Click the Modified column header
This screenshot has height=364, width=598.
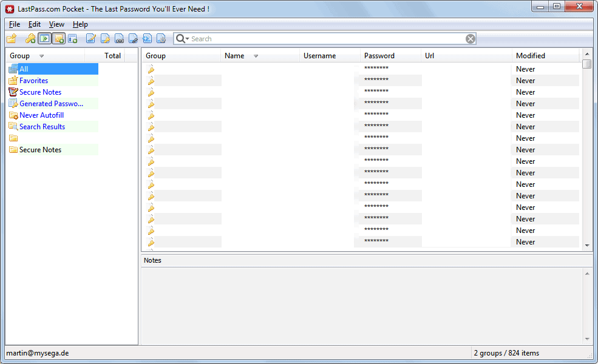click(545, 56)
